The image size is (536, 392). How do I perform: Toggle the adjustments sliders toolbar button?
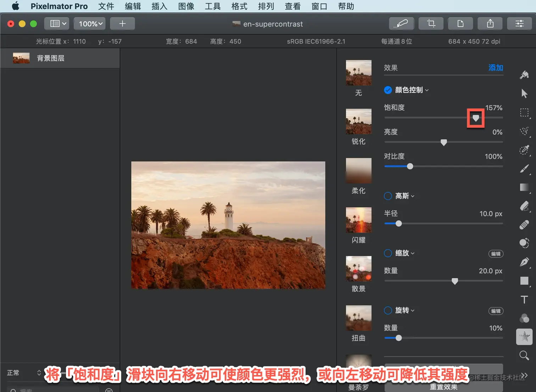coord(520,24)
